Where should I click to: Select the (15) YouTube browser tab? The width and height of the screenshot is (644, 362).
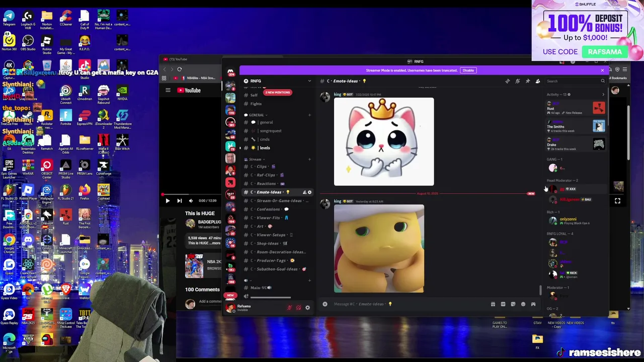click(x=191, y=59)
